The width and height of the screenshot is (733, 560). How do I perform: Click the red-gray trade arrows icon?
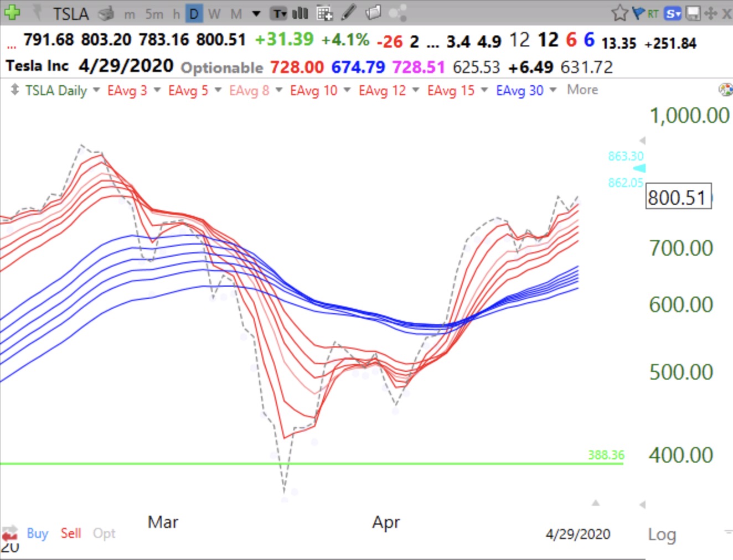coord(10,533)
